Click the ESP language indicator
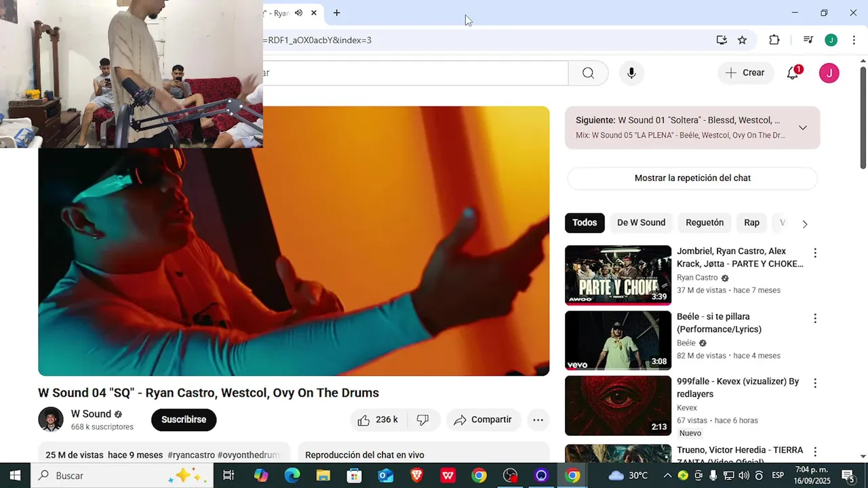Screen dimensions: 868x488 tap(778, 475)
